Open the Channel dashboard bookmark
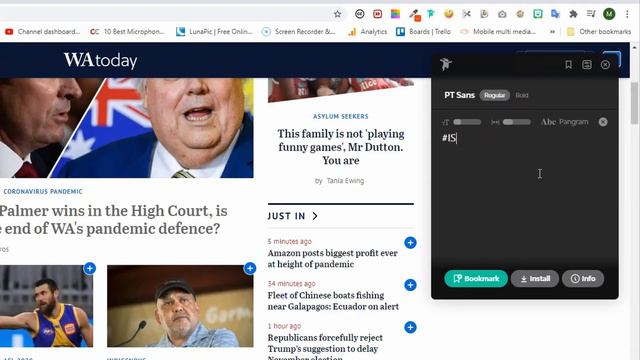Viewport: 640px width, 360px height. tap(42, 31)
